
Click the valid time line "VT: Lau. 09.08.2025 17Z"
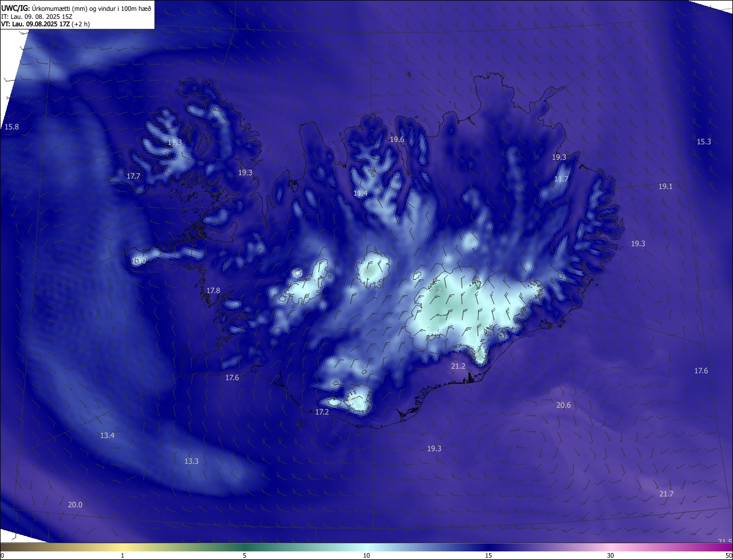point(35,24)
